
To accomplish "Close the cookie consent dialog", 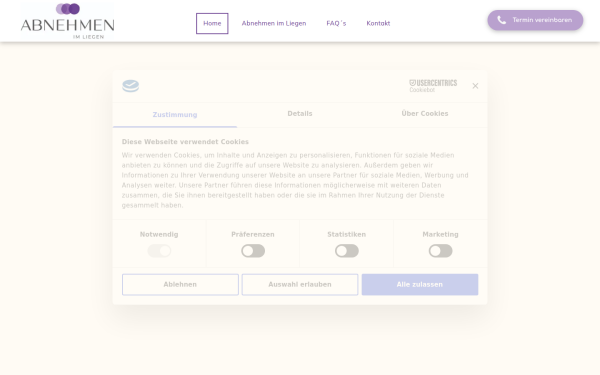I will (x=475, y=86).
